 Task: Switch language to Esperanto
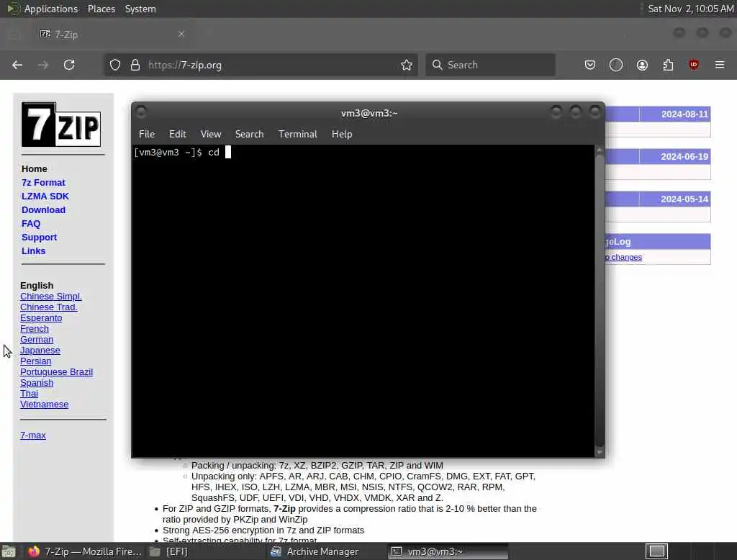pos(41,318)
